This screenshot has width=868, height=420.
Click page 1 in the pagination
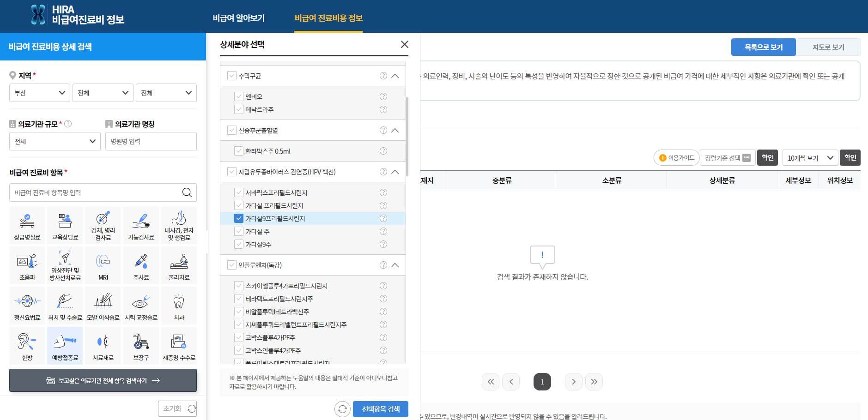tap(542, 382)
